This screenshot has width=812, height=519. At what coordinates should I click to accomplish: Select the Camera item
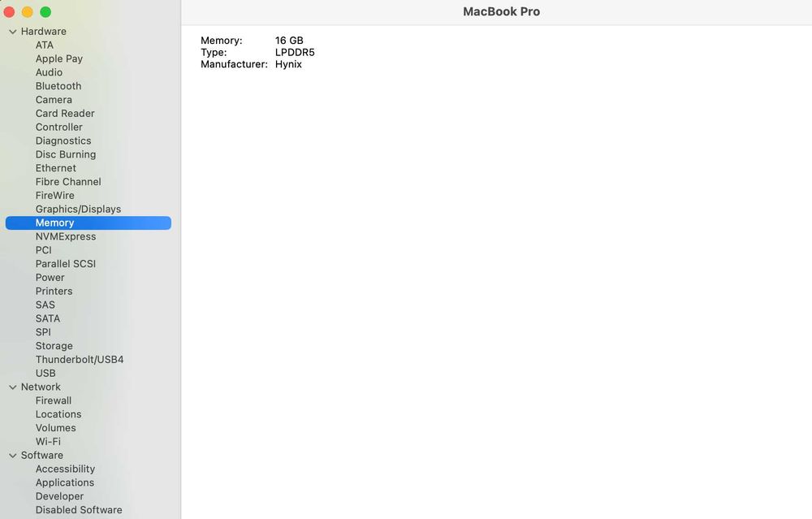(x=54, y=99)
